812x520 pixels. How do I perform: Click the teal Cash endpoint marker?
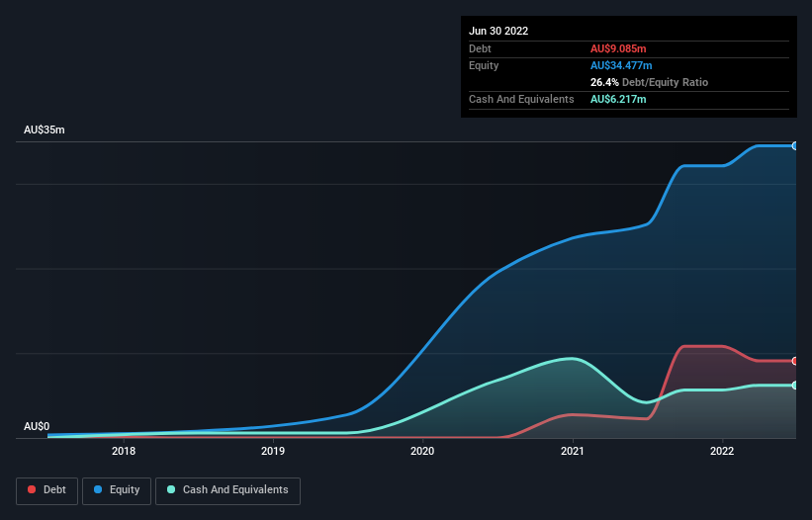(795, 386)
